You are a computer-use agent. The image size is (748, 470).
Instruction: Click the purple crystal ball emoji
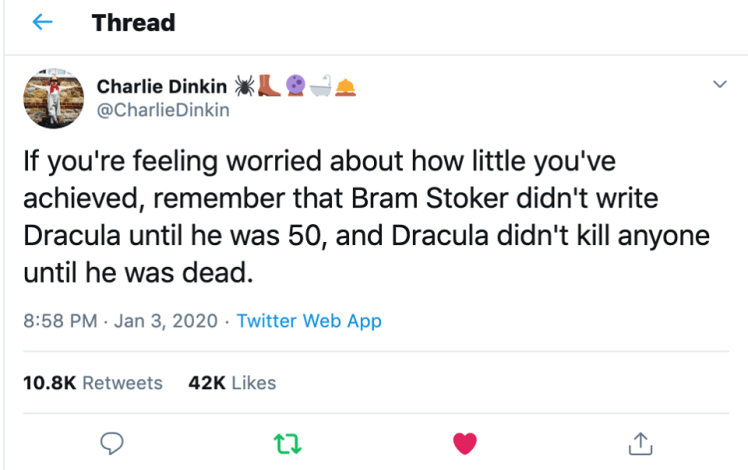click(x=297, y=86)
